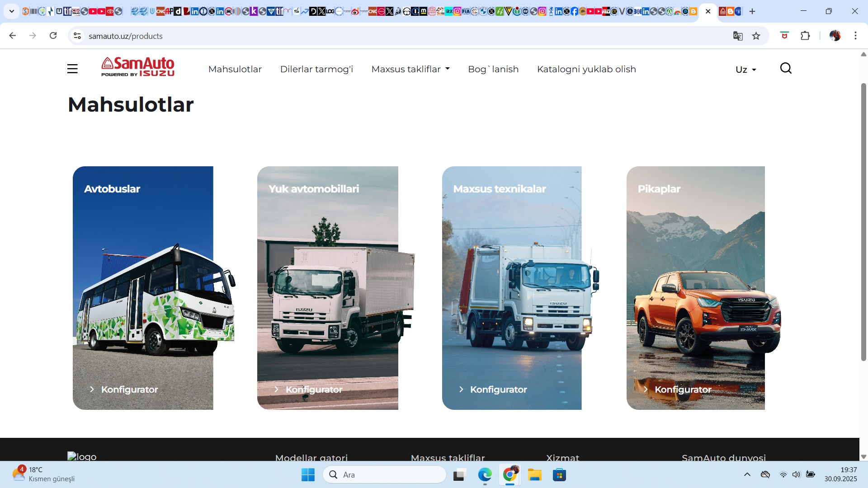
Task: Go to Dilerlar tarmog'i menu item
Action: click(316, 69)
